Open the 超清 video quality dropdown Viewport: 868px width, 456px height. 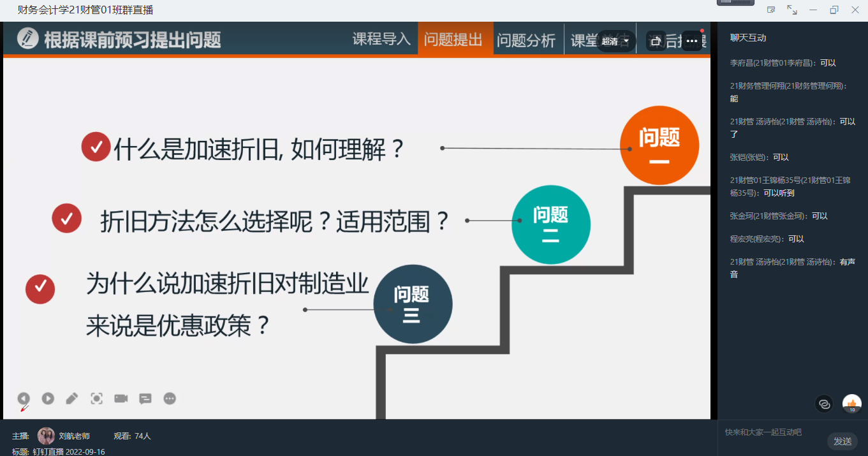click(x=616, y=41)
